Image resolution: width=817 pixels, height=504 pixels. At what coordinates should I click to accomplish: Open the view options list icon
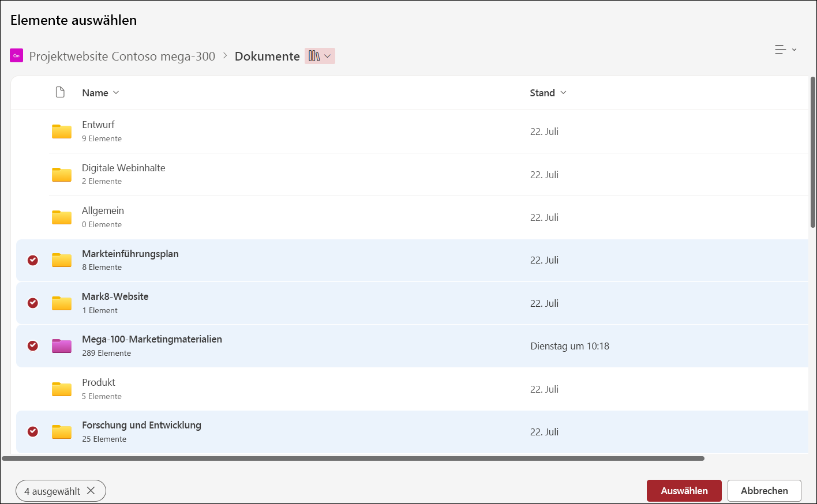pyautogui.click(x=785, y=50)
